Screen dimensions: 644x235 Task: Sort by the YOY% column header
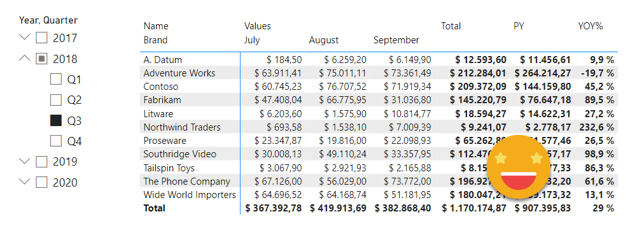tap(590, 26)
